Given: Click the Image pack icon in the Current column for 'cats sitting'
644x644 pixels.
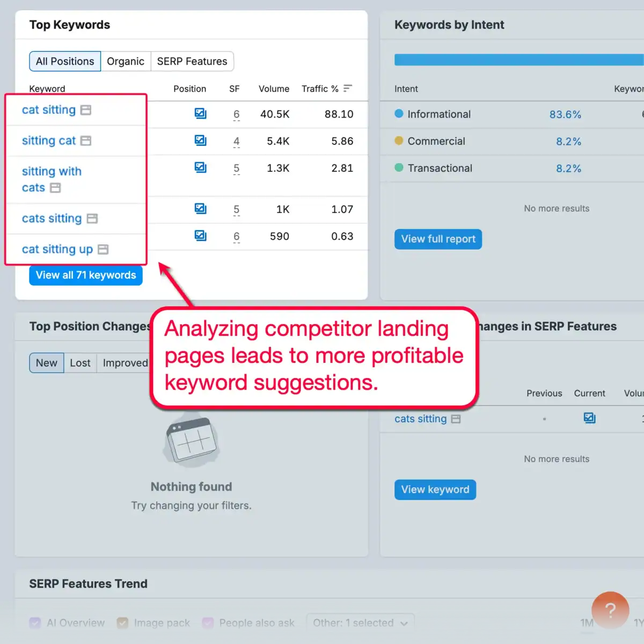Looking at the screenshot, I should [589, 418].
